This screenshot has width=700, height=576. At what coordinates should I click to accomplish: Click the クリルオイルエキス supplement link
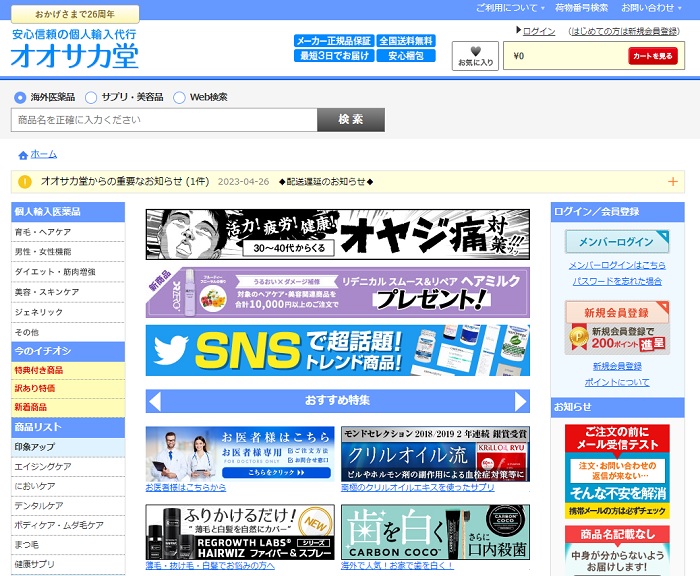pos(417,488)
